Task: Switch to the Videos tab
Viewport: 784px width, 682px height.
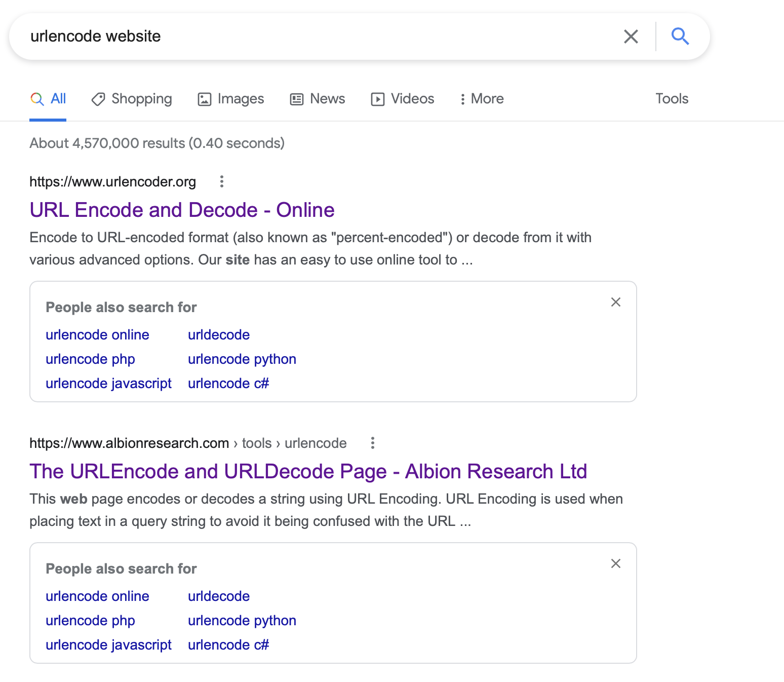Action: pos(403,99)
